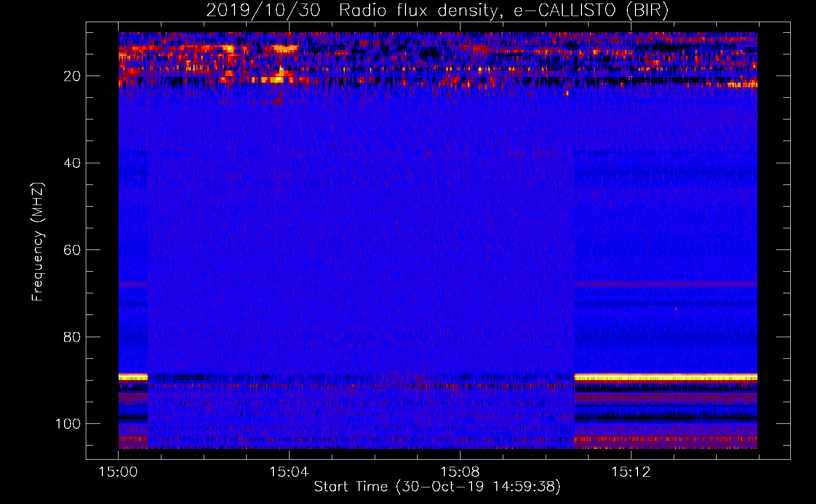Image resolution: width=816 pixels, height=504 pixels.
Task: Click the 20 MHz frequency tick label
Action: (72, 77)
